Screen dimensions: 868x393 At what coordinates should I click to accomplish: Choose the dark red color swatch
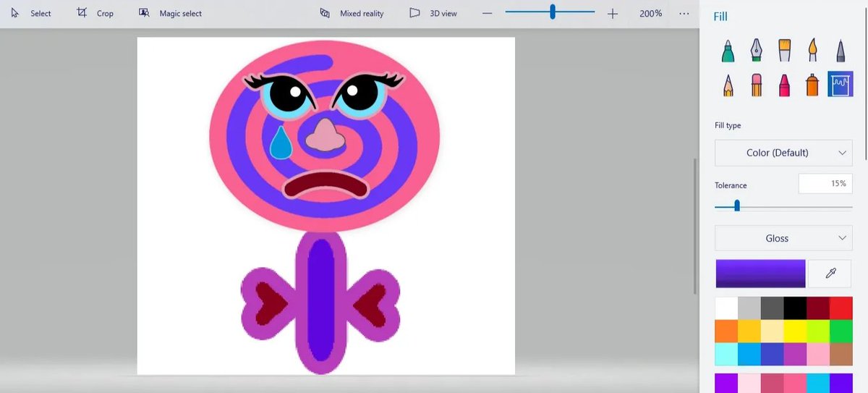click(818, 308)
